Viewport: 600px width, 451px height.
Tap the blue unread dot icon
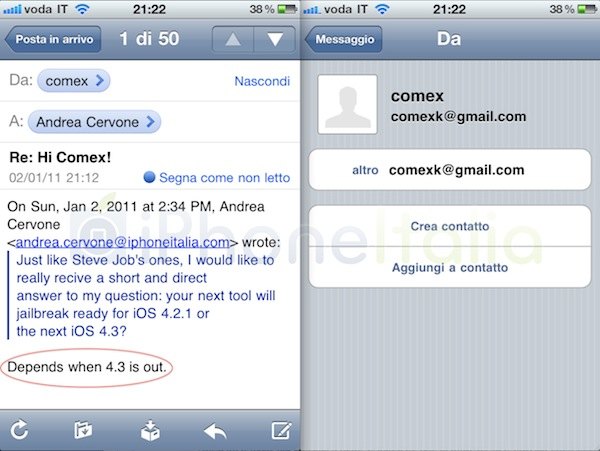[x=149, y=177]
